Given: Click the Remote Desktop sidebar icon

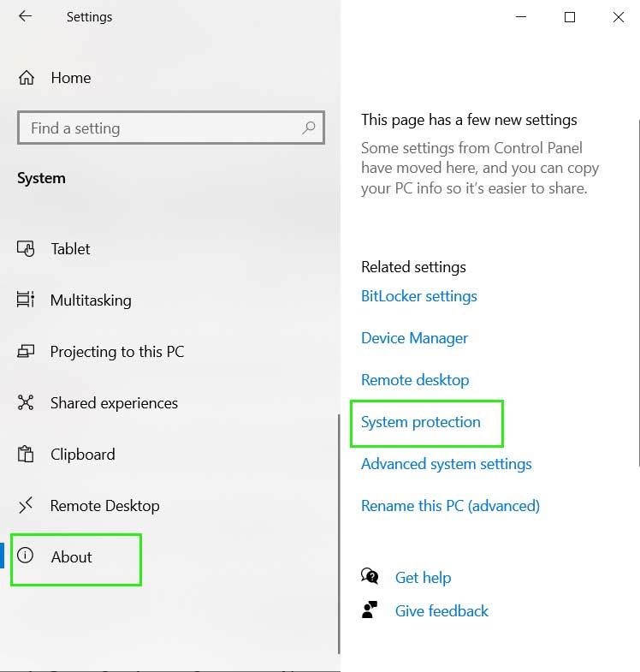Looking at the screenshot, I should tap(26, 505).
